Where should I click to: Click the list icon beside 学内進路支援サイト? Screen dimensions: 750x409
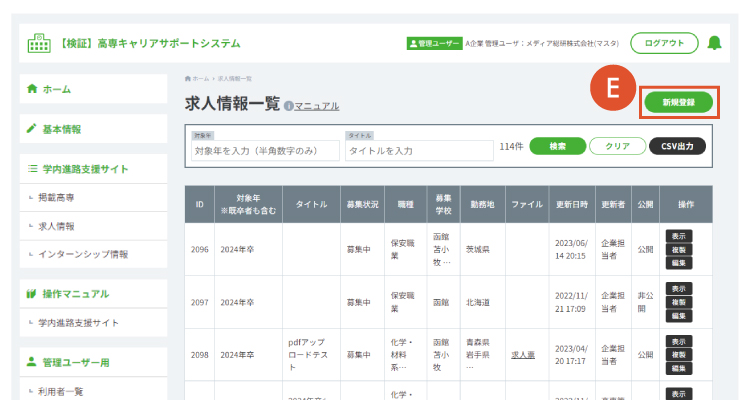click(32, 168)
